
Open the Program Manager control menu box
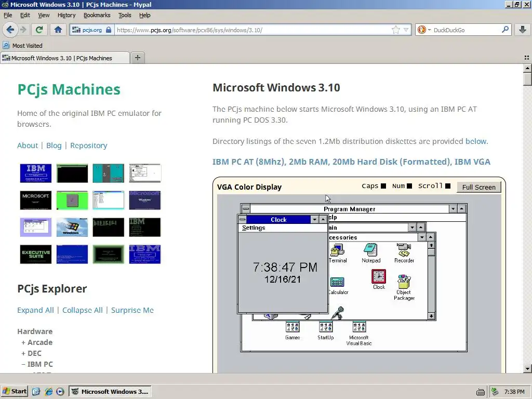point(246,209)
